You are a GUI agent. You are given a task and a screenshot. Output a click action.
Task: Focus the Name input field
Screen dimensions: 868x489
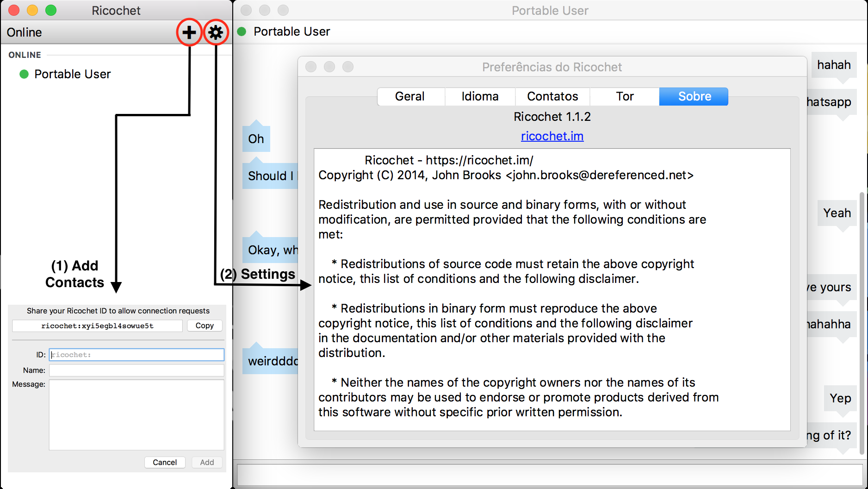coord(136,370)
